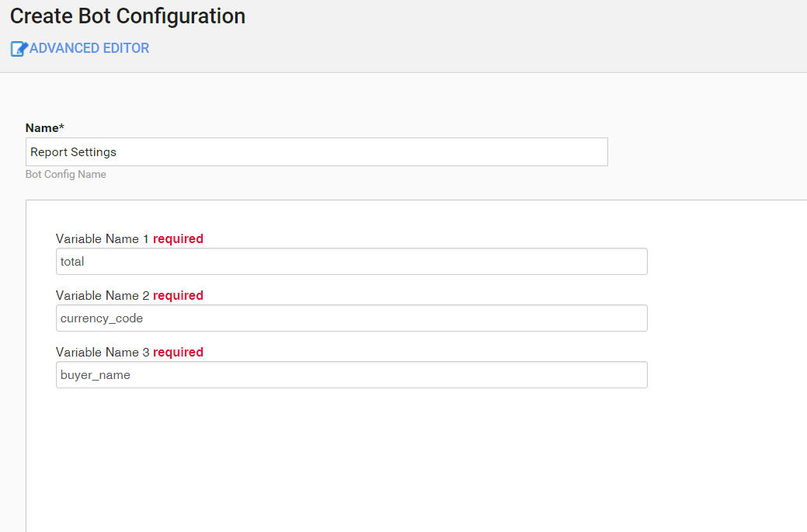Click the red required tag for Variable Name 2
The image size is (807, 532).
pyautogui.click(x=178, y=295)
